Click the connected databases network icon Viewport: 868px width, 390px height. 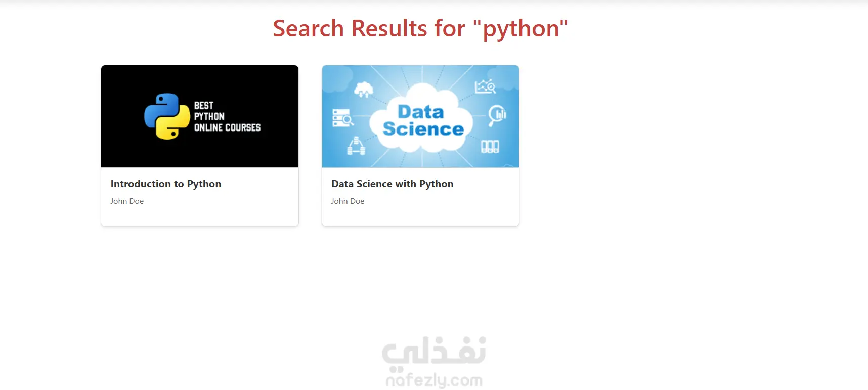coord(356,146)
